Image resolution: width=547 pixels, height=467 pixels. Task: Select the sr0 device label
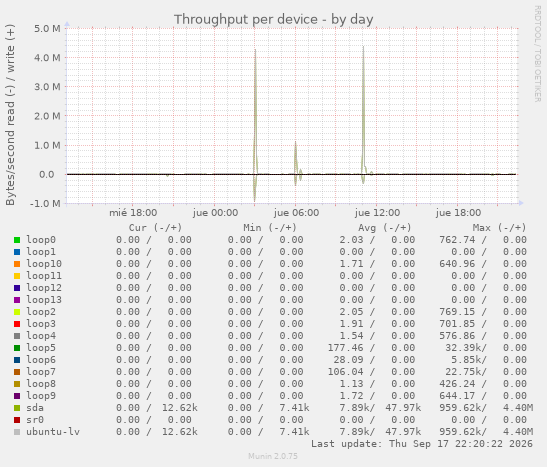(35, 420)
